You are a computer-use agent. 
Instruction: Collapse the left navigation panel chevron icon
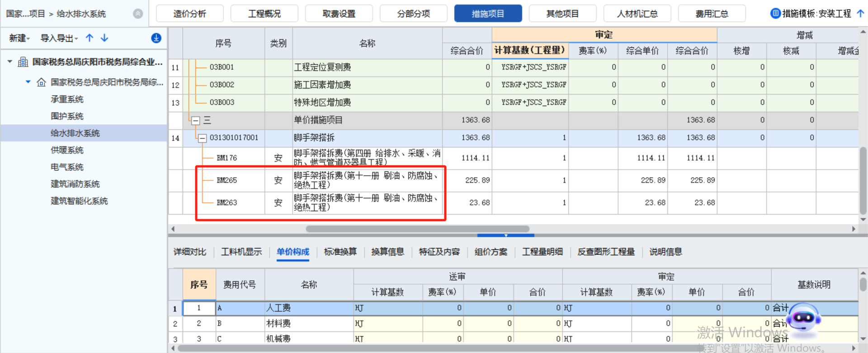tap(138, 14)
